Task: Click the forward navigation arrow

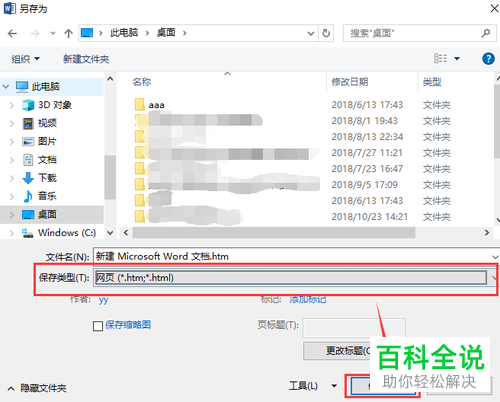Action: click(x=35, y=33)
